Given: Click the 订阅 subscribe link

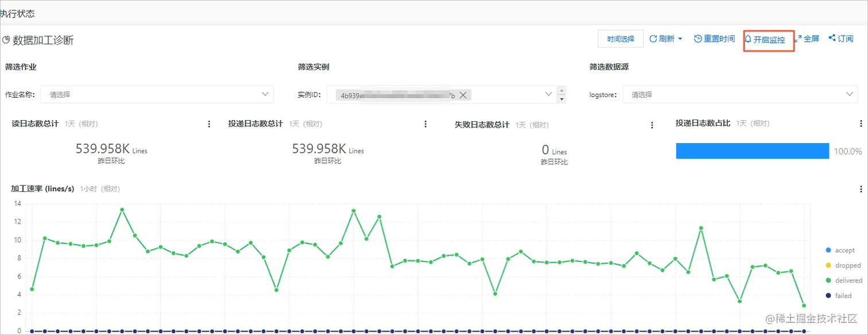Looking at the screenshot, I should click(x=840, y=39).
